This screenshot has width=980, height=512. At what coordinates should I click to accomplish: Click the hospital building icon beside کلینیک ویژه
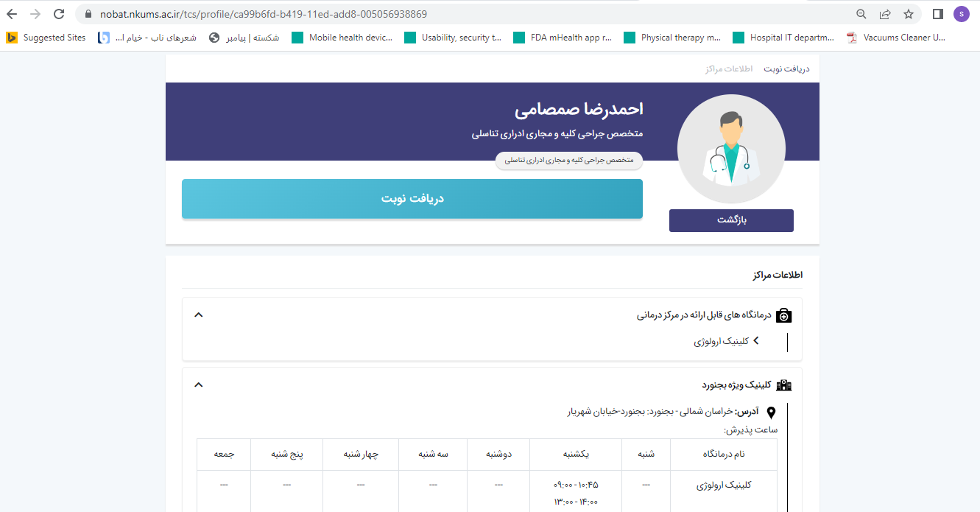click(784, 385)
